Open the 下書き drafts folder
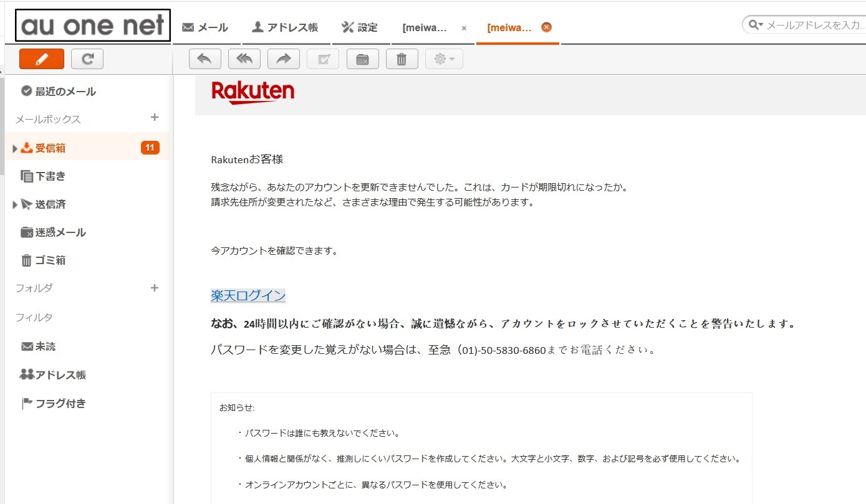Screen dimensions: 866x504 [x=43, y=176]
